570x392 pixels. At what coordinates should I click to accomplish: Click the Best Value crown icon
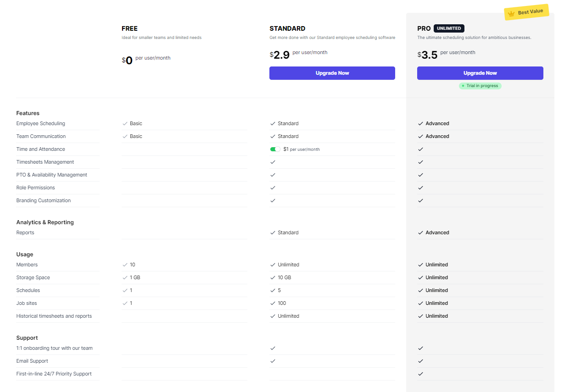click(x=511, y=14)
